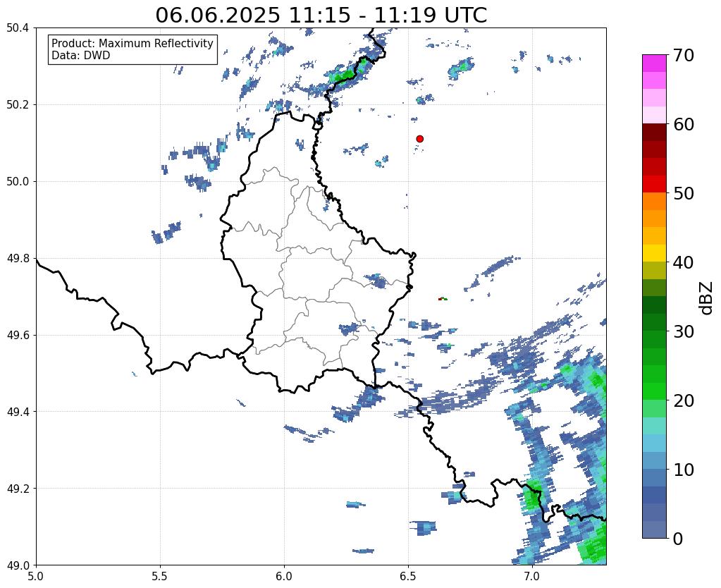Click the "Data: DWD" text
721x588 pixels.
click(x=81, y=56)
